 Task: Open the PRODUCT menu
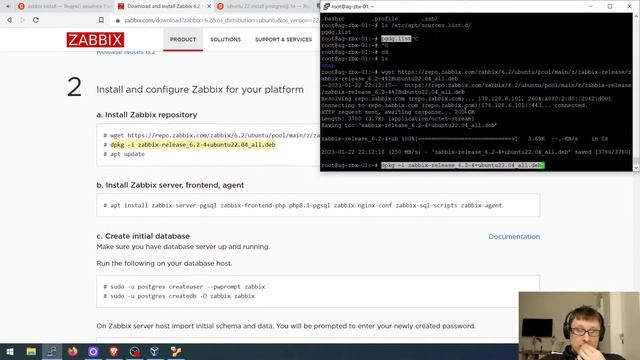(x=183, y=40)
